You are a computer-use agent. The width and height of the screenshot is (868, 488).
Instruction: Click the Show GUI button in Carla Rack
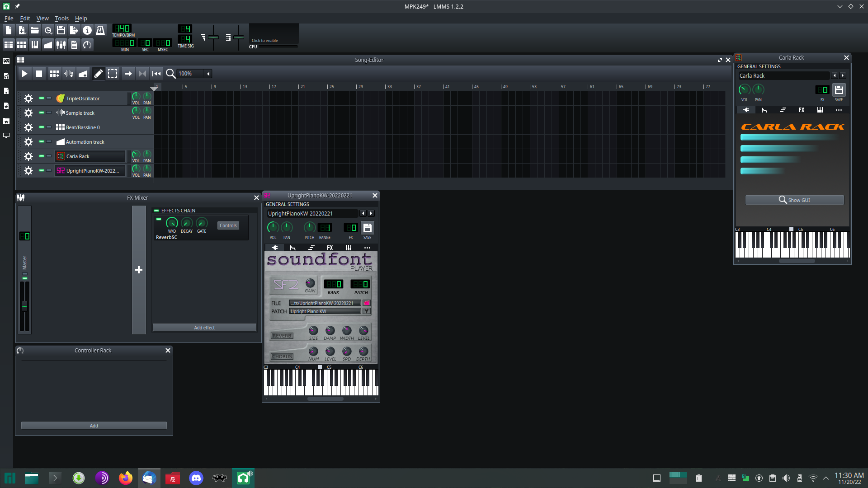794,200
